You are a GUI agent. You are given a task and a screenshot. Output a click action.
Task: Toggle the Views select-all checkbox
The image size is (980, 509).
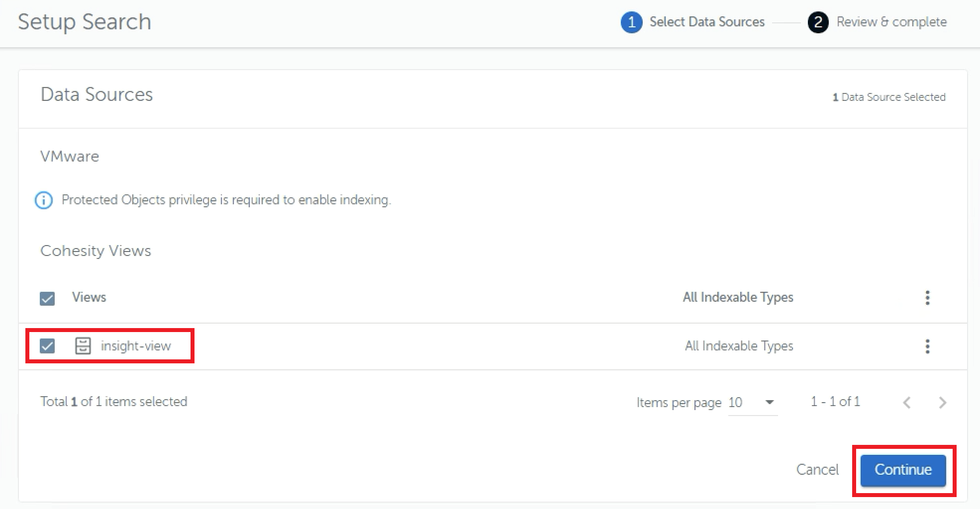pos(47,298)
